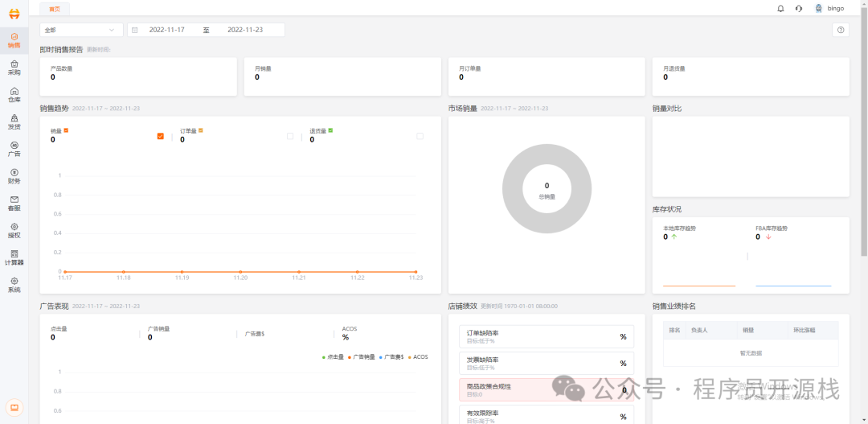Click the gray 总销量 donut chart
The image size is (868, 424).
(x=547, y=188)
